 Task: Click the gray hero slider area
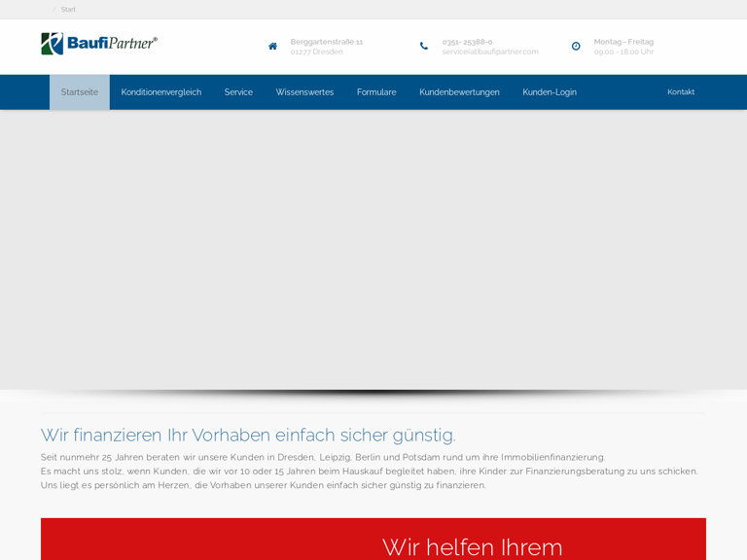(x=373, y=249)
